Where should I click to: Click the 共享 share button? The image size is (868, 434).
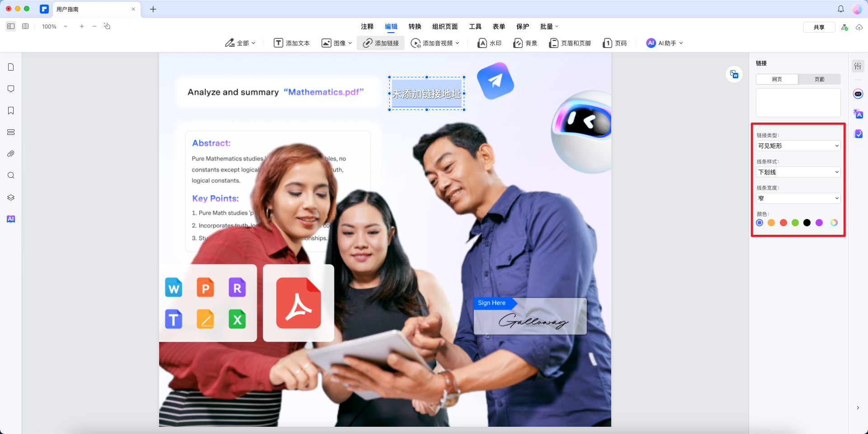click(x=819, y=27)
